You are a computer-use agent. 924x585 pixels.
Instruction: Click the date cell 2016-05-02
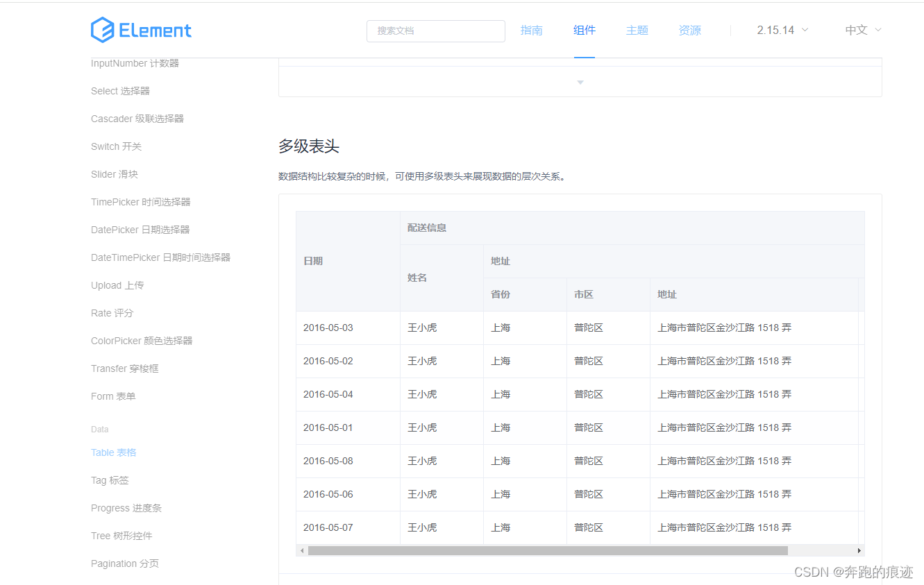click(348, 361)
